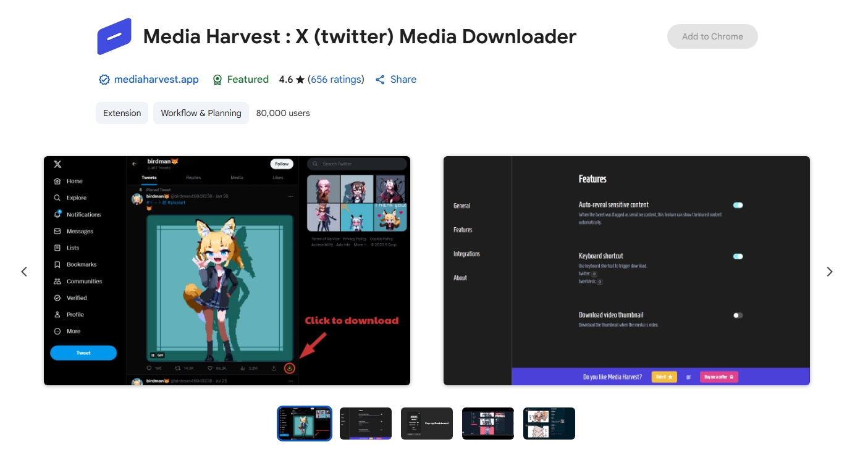Click the heart like icon showing 95.3K
Image resolution: width=868 pixels, height=476 pixels.
coord(210,368)
